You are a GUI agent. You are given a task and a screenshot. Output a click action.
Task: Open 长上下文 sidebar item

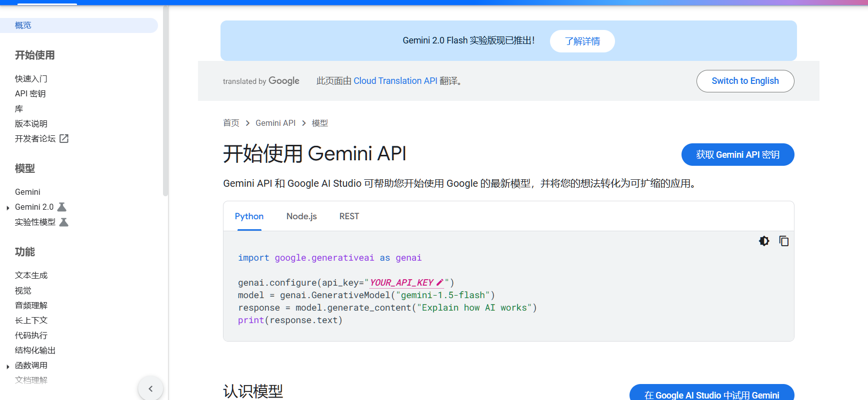(31, 320)
